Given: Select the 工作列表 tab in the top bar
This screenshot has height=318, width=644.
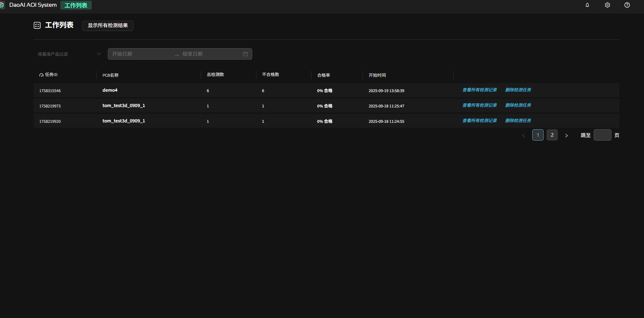Looking at the screenshot, I should click(76, 5).
